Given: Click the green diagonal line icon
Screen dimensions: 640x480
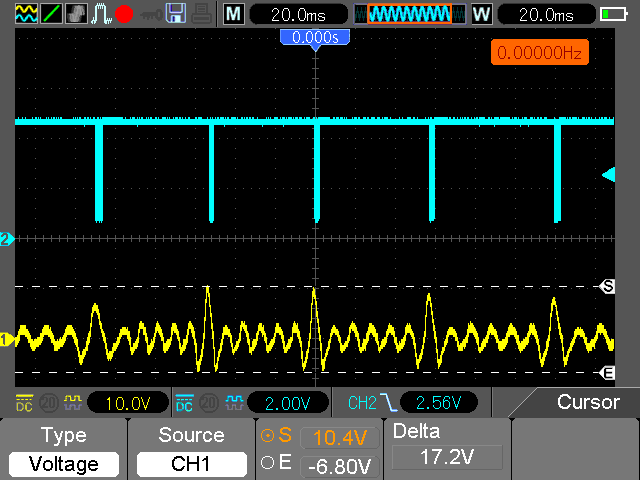Looking at the screenshot, I should pos(52,13).
